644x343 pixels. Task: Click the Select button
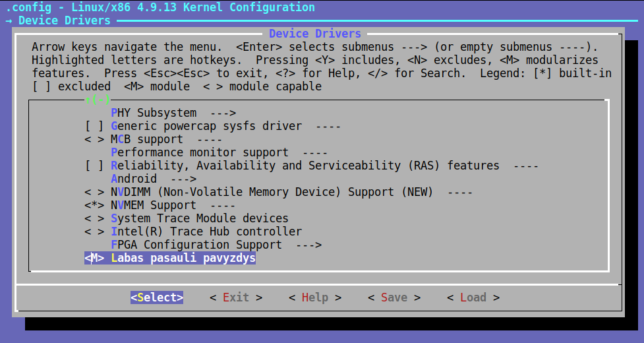click(157, 297)
